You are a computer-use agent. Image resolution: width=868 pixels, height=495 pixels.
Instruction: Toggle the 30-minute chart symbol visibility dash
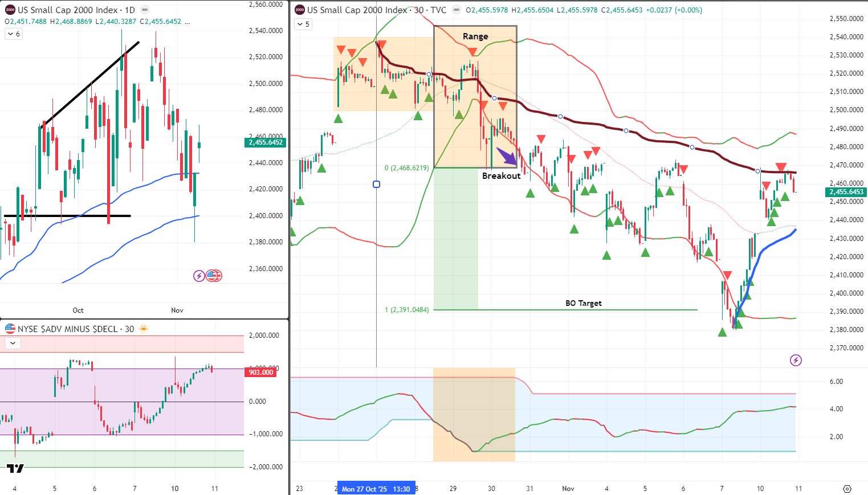point(455,10)
